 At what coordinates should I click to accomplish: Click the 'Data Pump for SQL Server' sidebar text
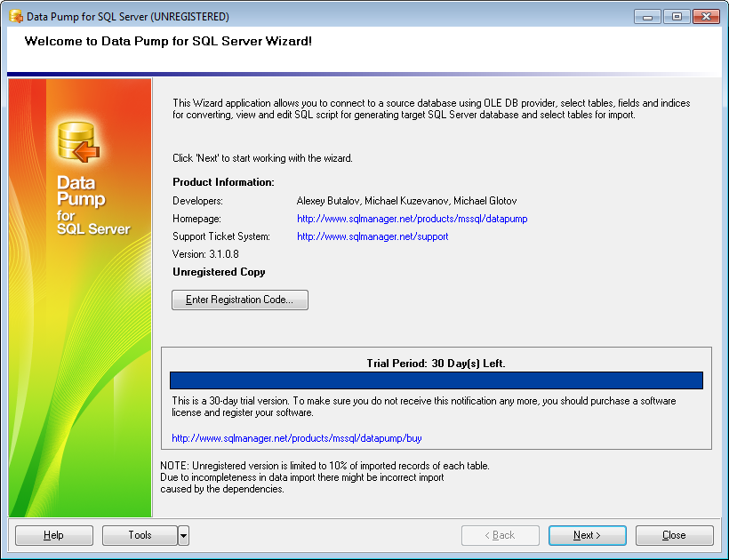point(92,206)
